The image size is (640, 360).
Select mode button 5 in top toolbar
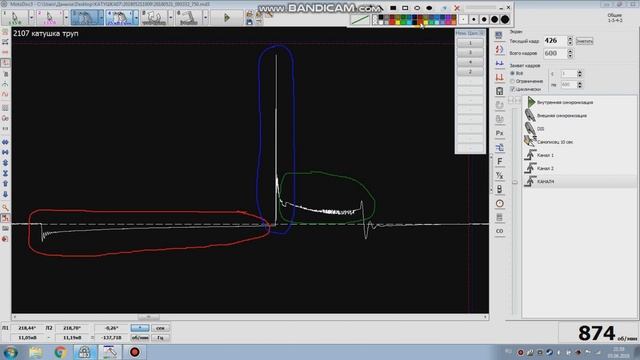pyautogui.click(x=154, y=18)
